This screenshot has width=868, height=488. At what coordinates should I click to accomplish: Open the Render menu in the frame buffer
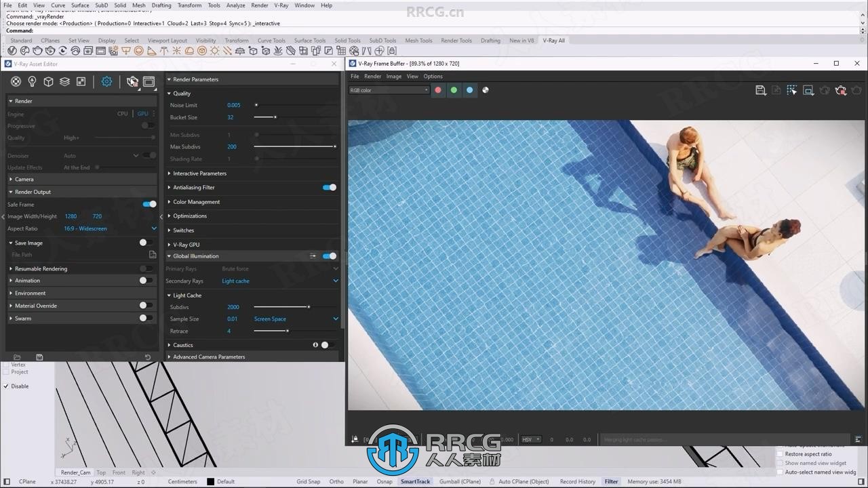373,77
